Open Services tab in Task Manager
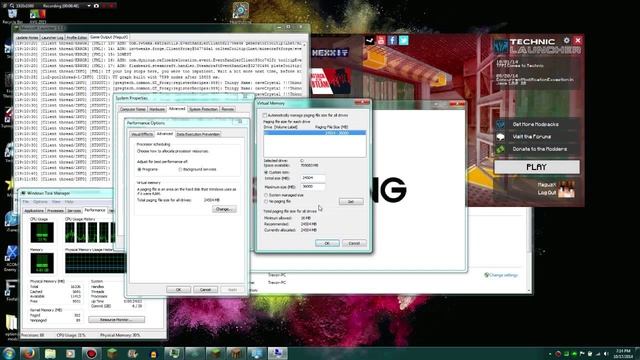The image size is (640, 360). pyautogui.click(x=74, y=211)
